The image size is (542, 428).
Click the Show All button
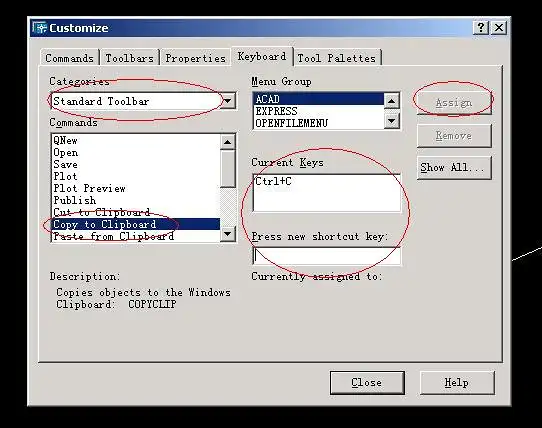click(454, 168)
